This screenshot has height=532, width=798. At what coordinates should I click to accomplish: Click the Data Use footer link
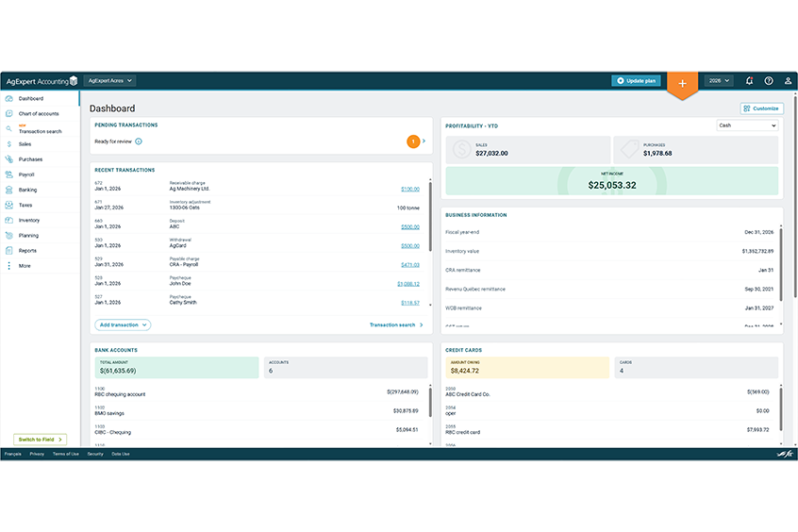pos(121,454)
